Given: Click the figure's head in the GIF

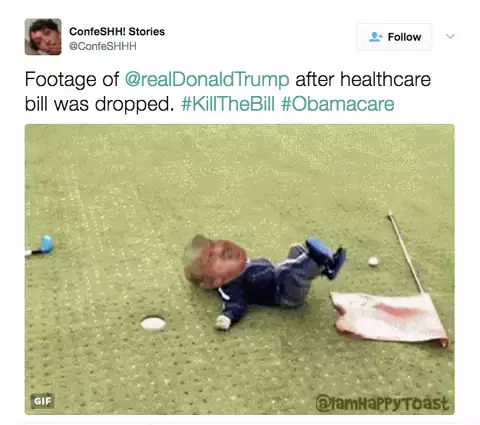Looking at the screenshot, I should [214, 262].
